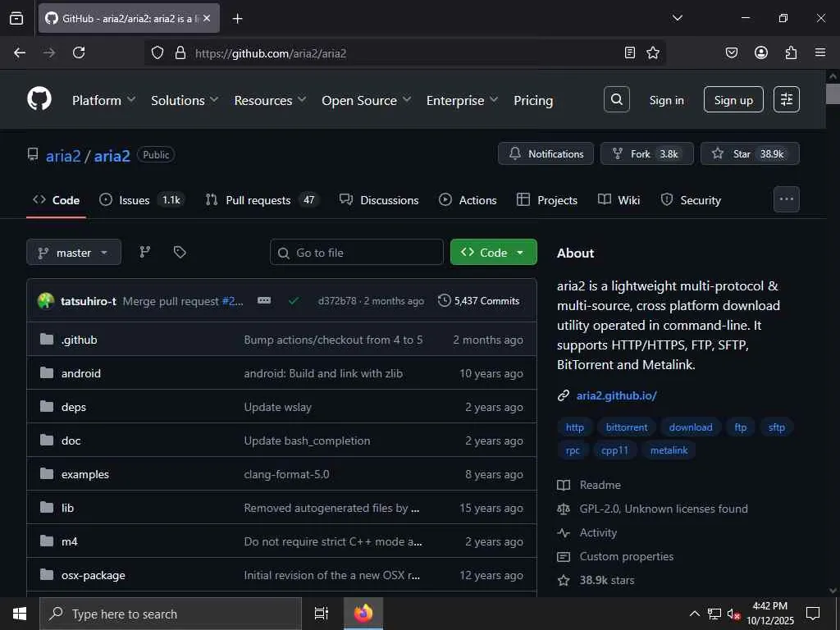Click the bittorrent topic tag
Viewport: 840px width, 630px height.
coord(627,427)
